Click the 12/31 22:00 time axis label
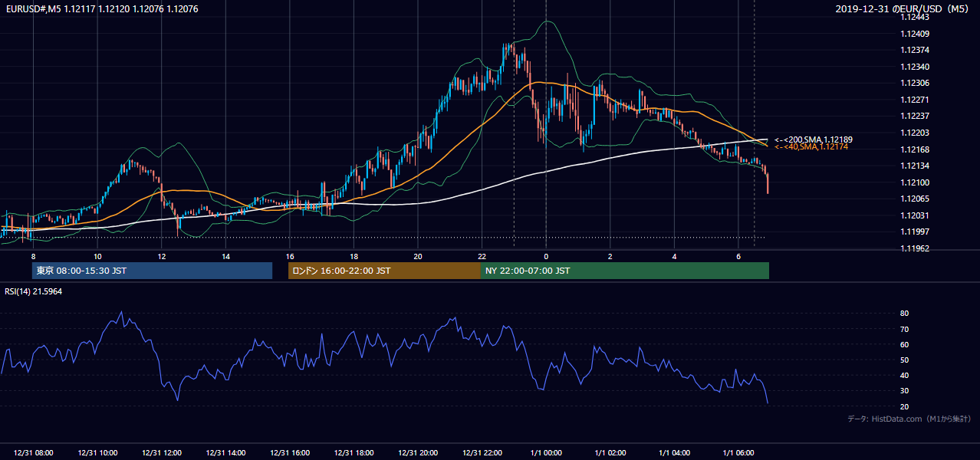The width and height of the screenshot is (980, 460). (482, 453)
